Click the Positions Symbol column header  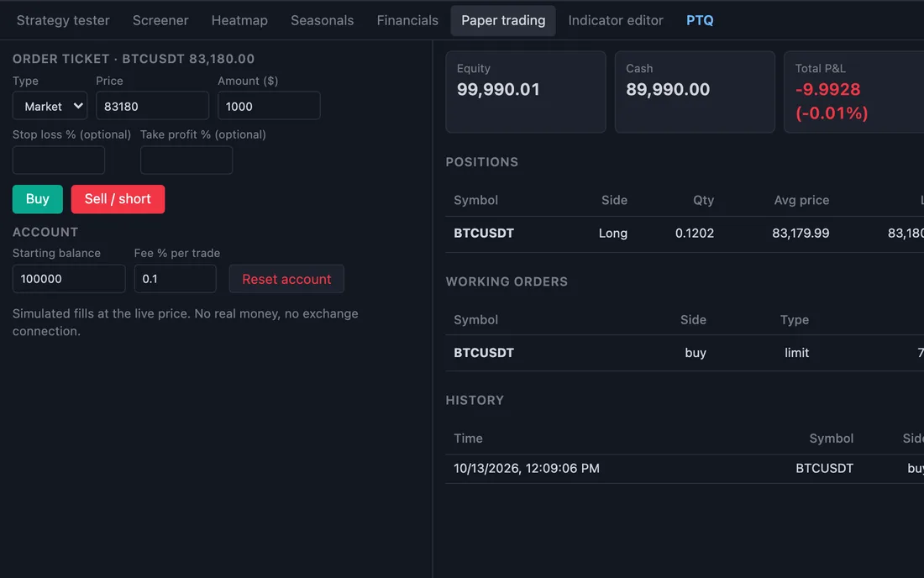[x=475, y=200]
